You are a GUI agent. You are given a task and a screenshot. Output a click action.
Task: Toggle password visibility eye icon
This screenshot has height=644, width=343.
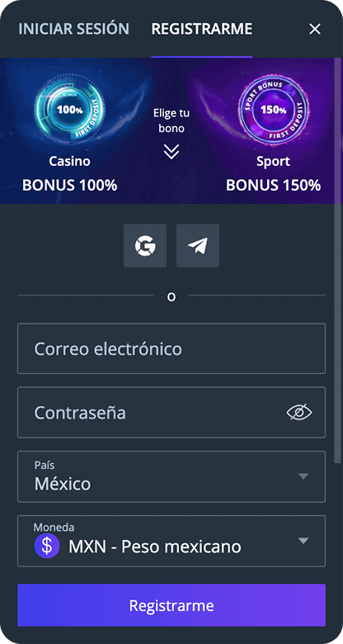tap(299, 412)
